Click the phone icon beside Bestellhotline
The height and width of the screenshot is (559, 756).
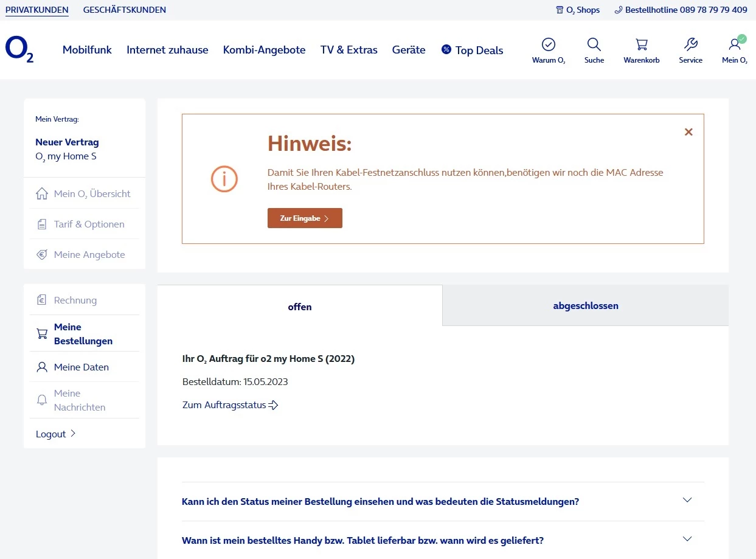[619, 10]
